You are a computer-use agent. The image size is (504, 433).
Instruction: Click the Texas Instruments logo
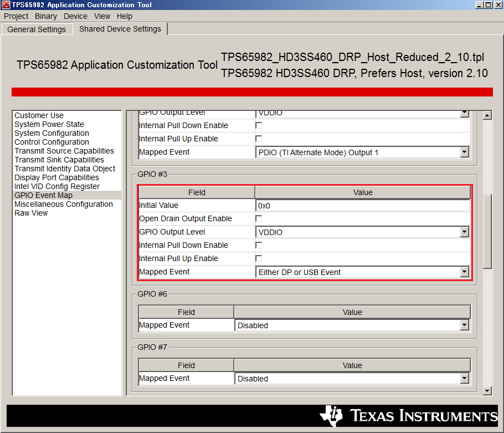pos(409,415)
